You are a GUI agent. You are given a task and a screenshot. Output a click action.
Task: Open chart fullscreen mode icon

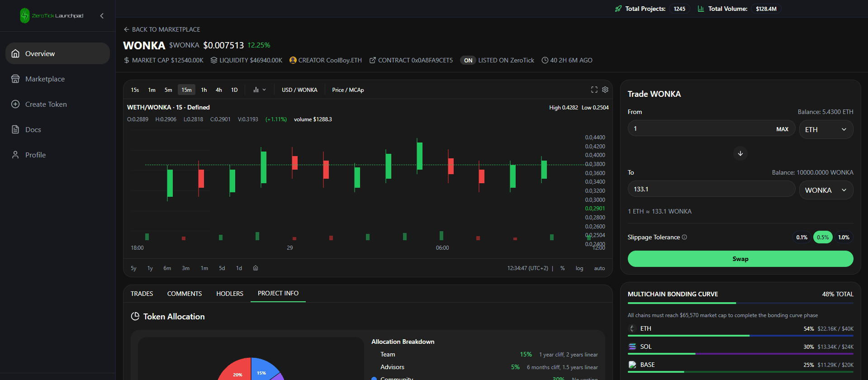[x=594, y=90]
